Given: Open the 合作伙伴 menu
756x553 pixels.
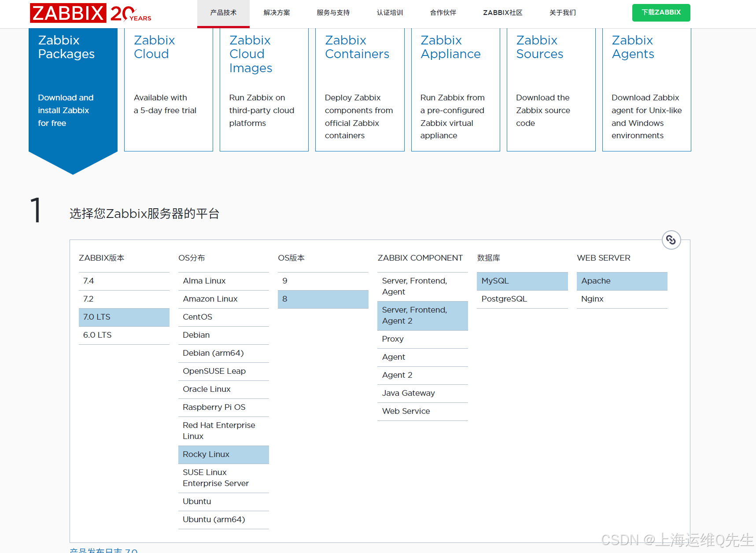Looking at the screenshot, I should click(443, 13).
